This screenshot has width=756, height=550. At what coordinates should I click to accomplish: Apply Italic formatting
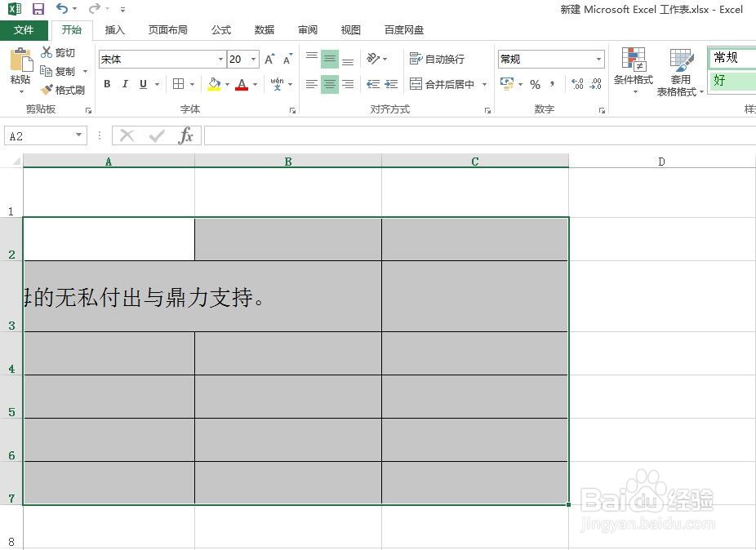click(124, 84)
